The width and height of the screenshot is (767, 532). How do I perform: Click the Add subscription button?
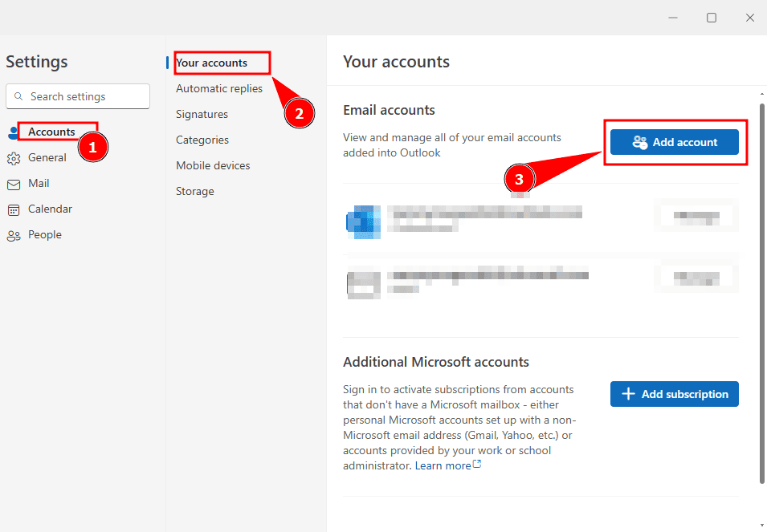674,394
